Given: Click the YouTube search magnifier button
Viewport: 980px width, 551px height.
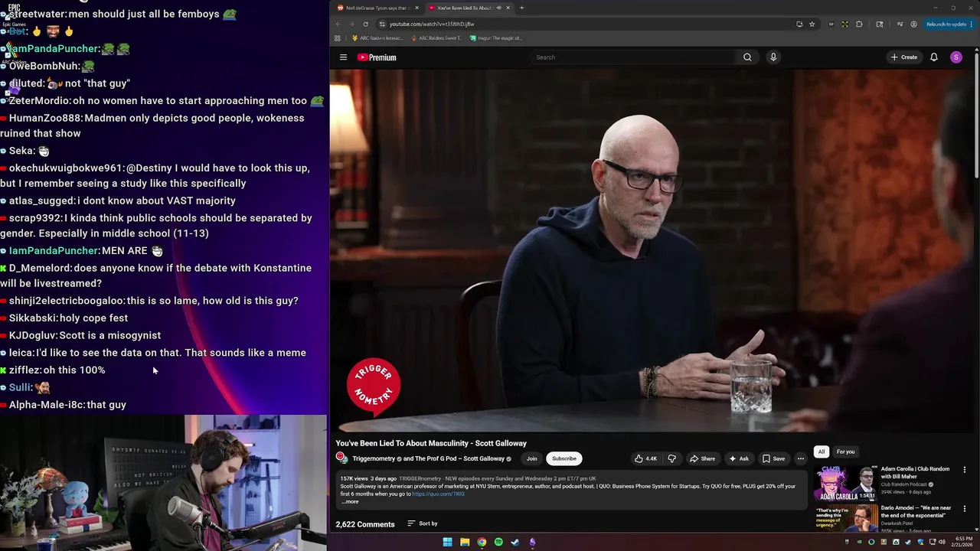Looking at the screenshot, I should 747,57.
